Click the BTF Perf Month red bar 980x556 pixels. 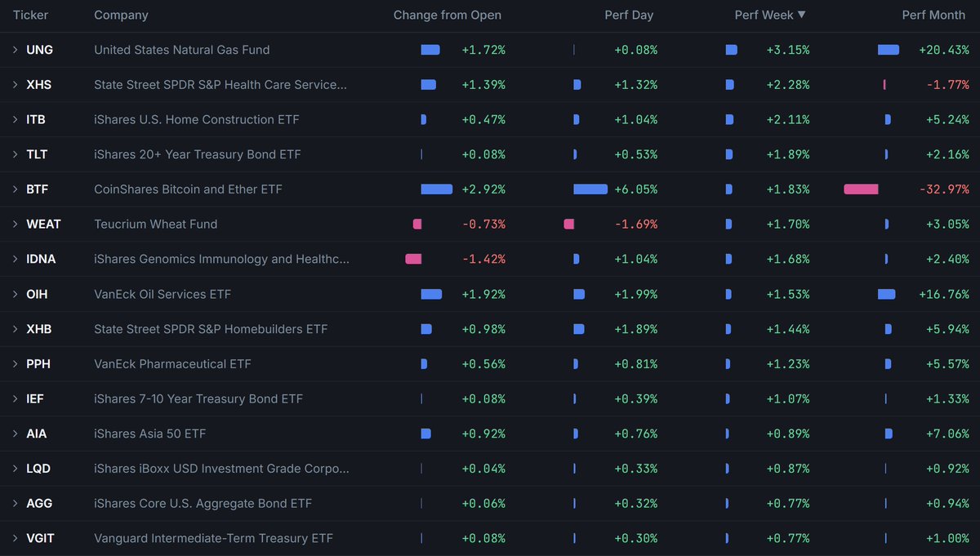point(861,189)
